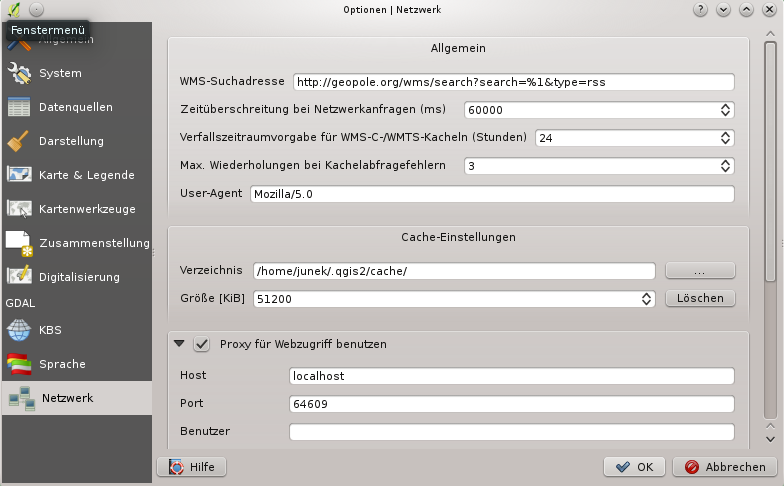Click the vertical scrollbar handle of the options panel
Viewport: 784px width, 486px height.
point(770,161)
